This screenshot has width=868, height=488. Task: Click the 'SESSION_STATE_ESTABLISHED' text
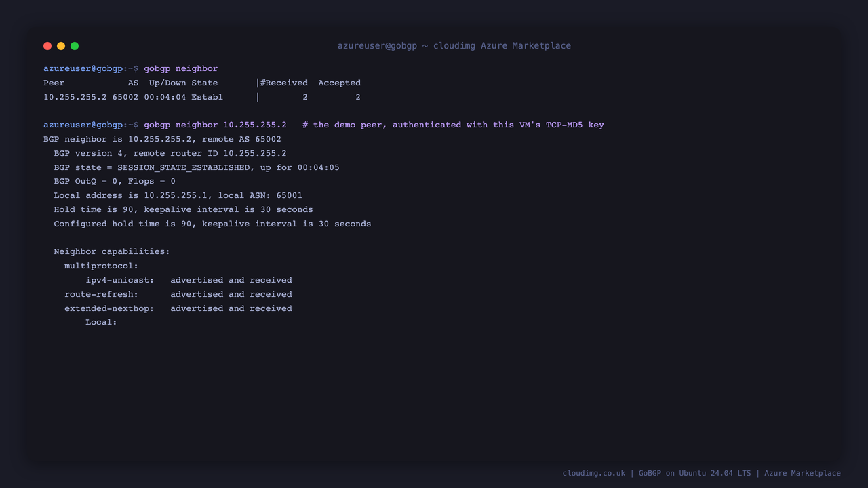point(184,167)
